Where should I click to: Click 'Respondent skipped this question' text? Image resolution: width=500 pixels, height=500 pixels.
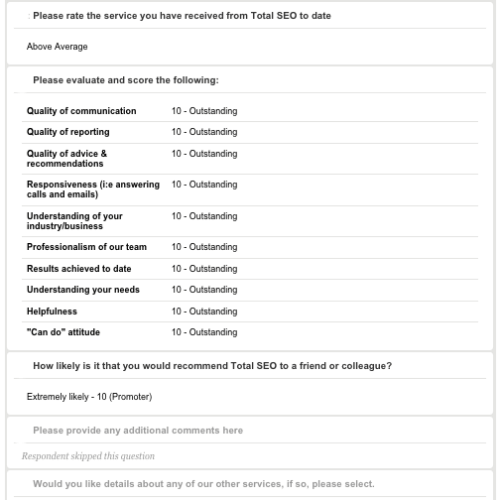(88, 456)
